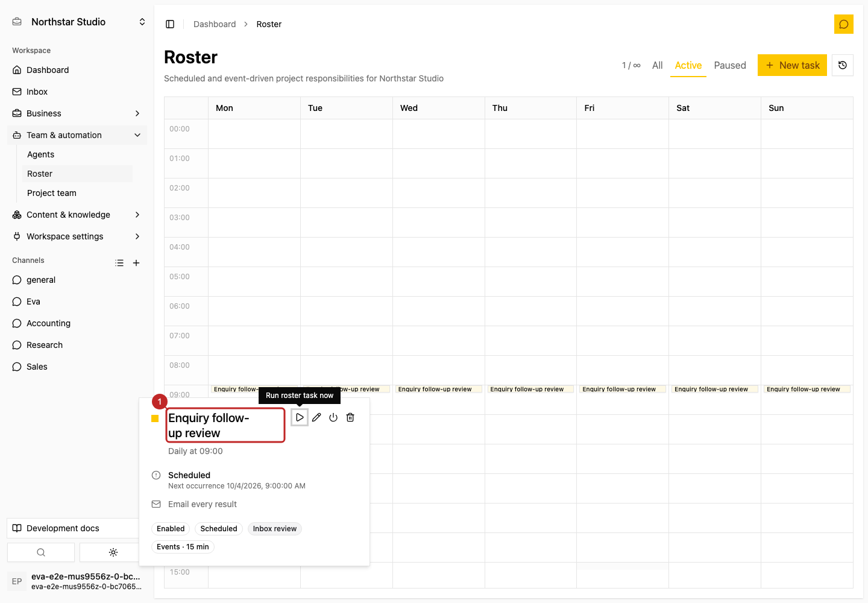
Task: Open the channels list view icon
Action: coord(119,263)
